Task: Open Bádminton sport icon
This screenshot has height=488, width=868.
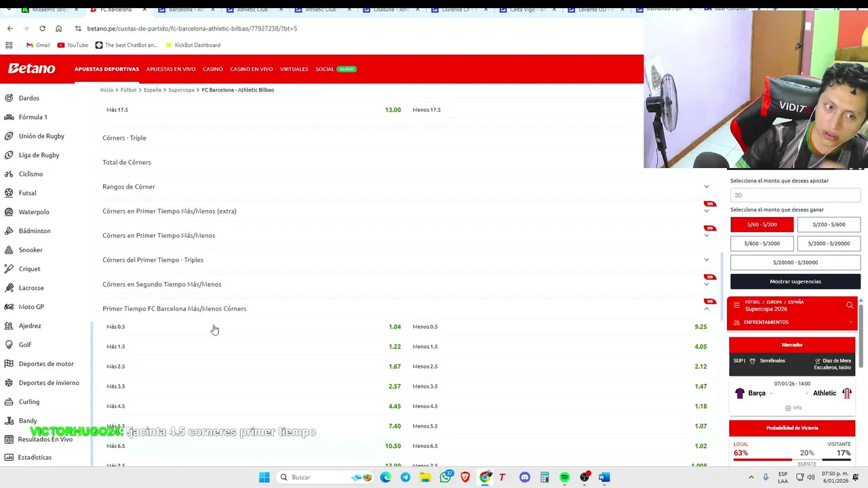Action: coord(9,230)
